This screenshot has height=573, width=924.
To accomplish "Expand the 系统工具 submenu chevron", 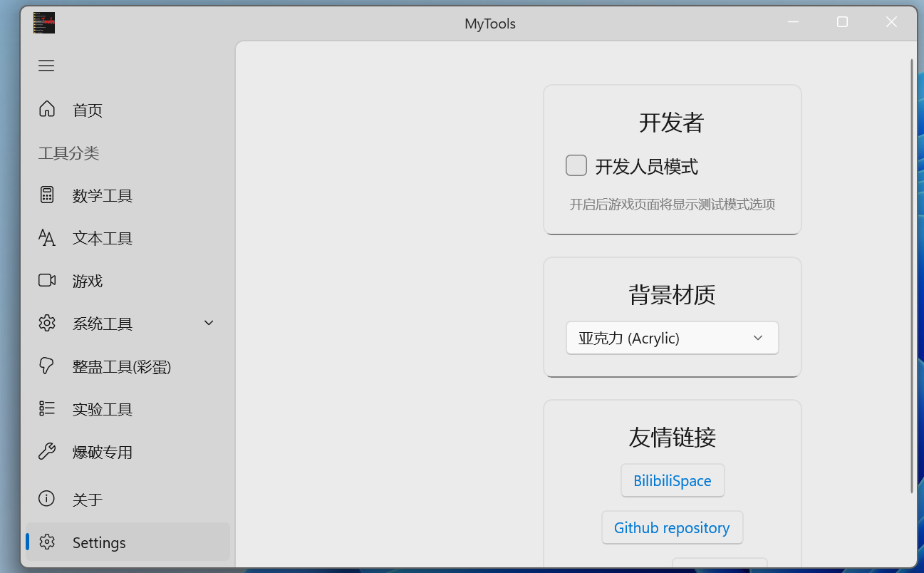I will tap(209, 323).
